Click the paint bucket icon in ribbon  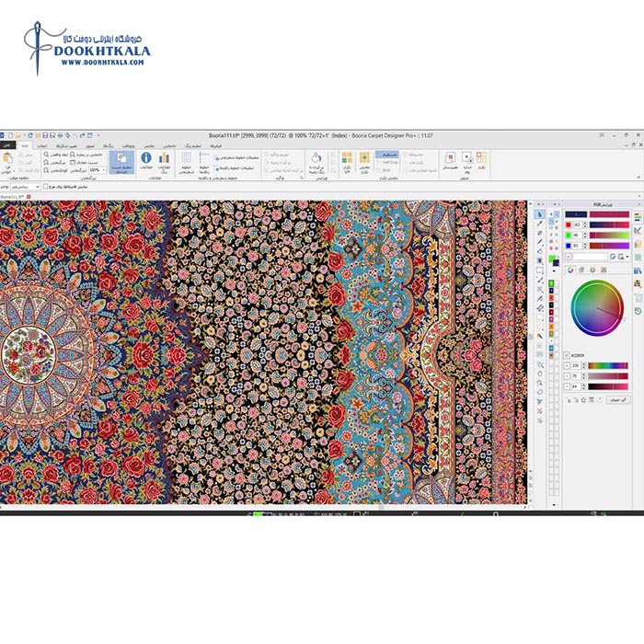click(316, 158)
